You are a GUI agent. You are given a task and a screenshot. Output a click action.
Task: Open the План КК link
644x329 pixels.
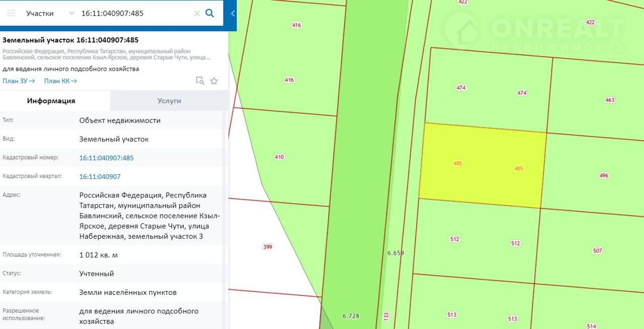pos(60,81)
